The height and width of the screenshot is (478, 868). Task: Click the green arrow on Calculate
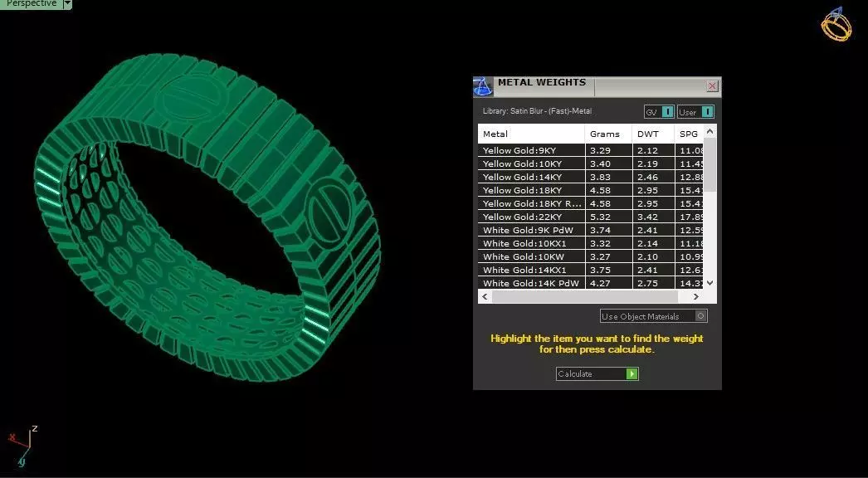point(632,374)
